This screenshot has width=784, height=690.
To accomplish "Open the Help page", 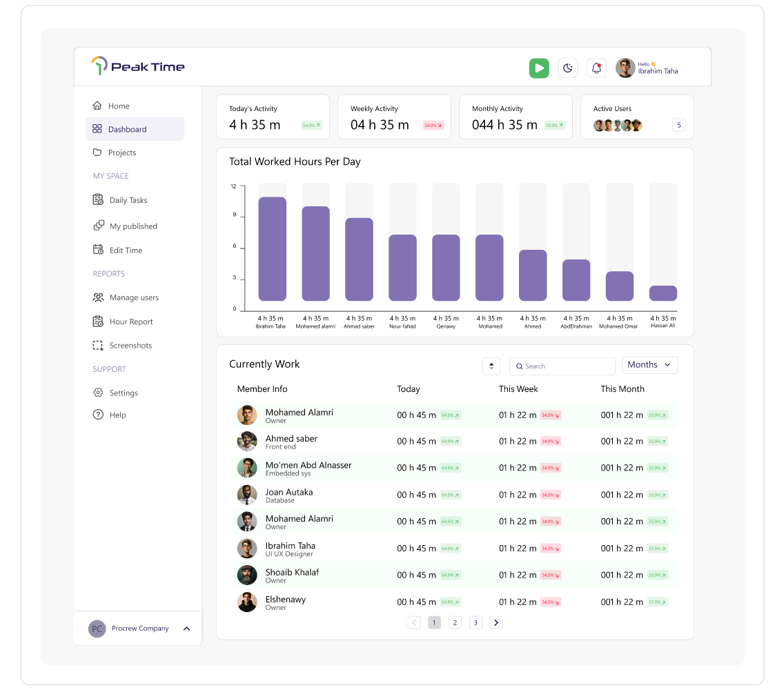I will pyautogui.click(x=110, y=415).
